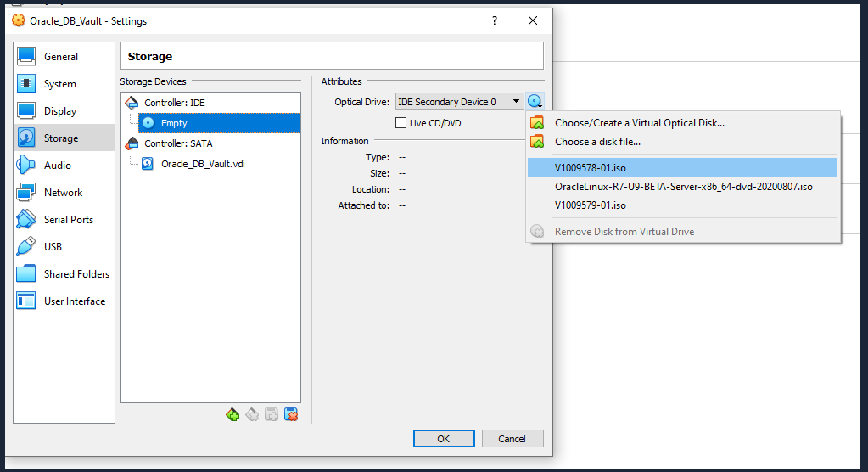Screen dimensions: 868x472
Task: Close the Settings dialog window
Action: [533, 20]
